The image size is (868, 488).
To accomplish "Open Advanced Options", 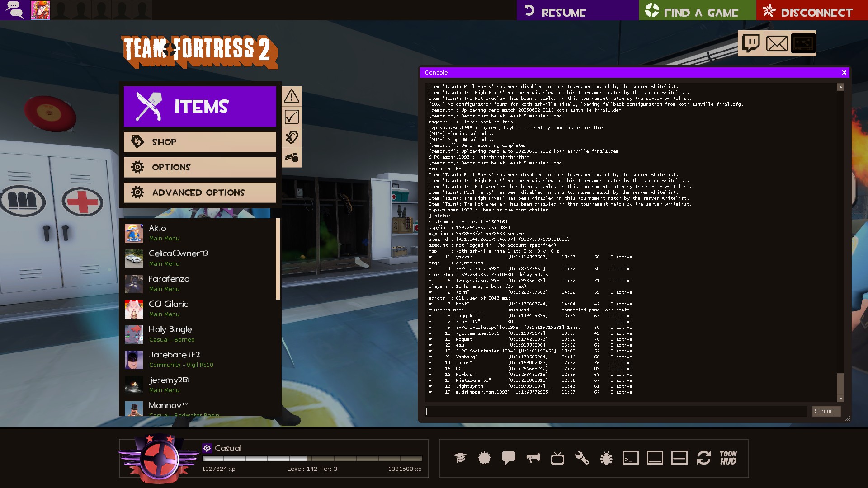I will (200, 192).
